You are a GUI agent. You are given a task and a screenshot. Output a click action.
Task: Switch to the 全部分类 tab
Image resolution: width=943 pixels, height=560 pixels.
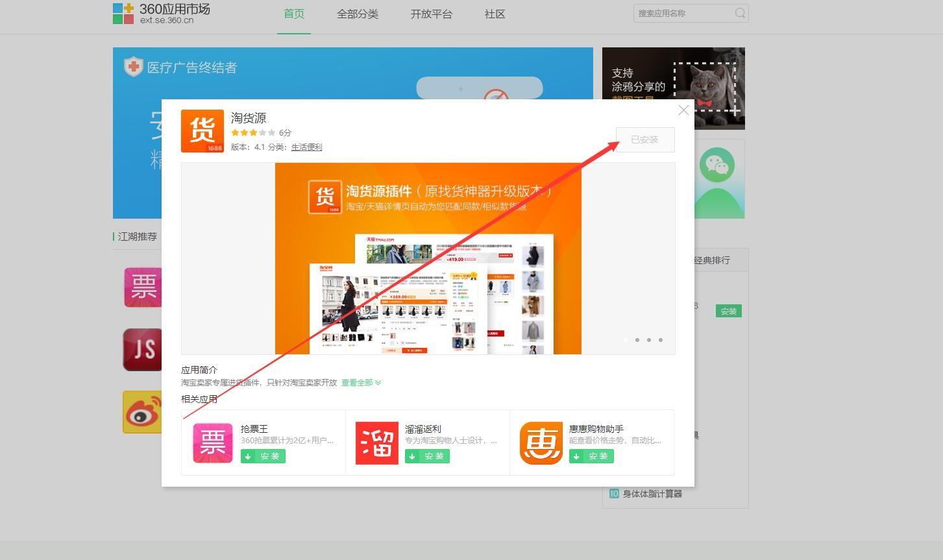[358, 14]
